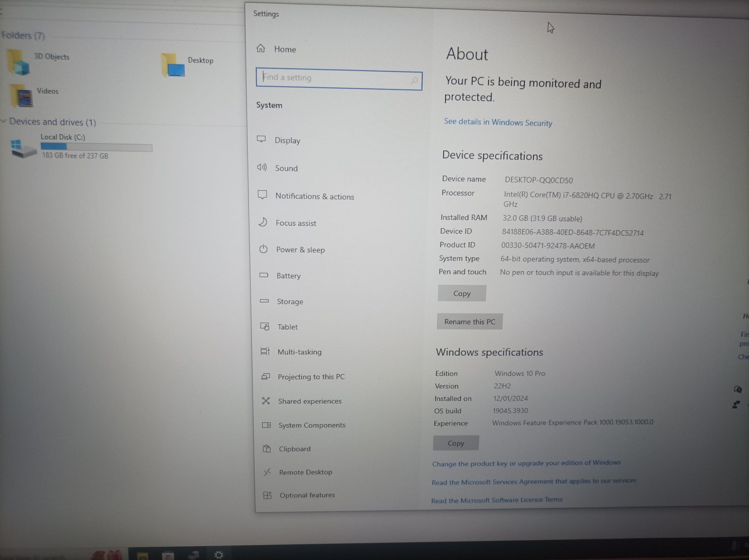
Task: Collapse Devices and drives group
Action: [x=4, y=121]
